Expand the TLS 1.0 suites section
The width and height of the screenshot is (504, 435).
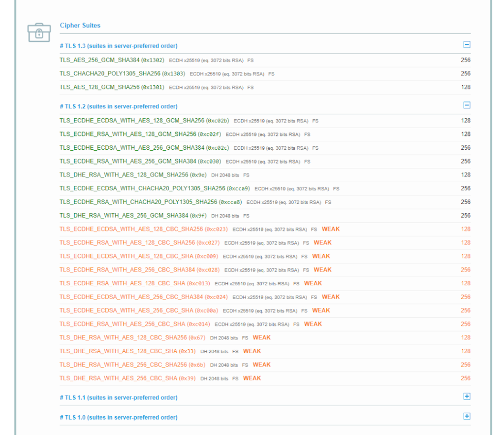pyautogui.click(x=467, y=416)
